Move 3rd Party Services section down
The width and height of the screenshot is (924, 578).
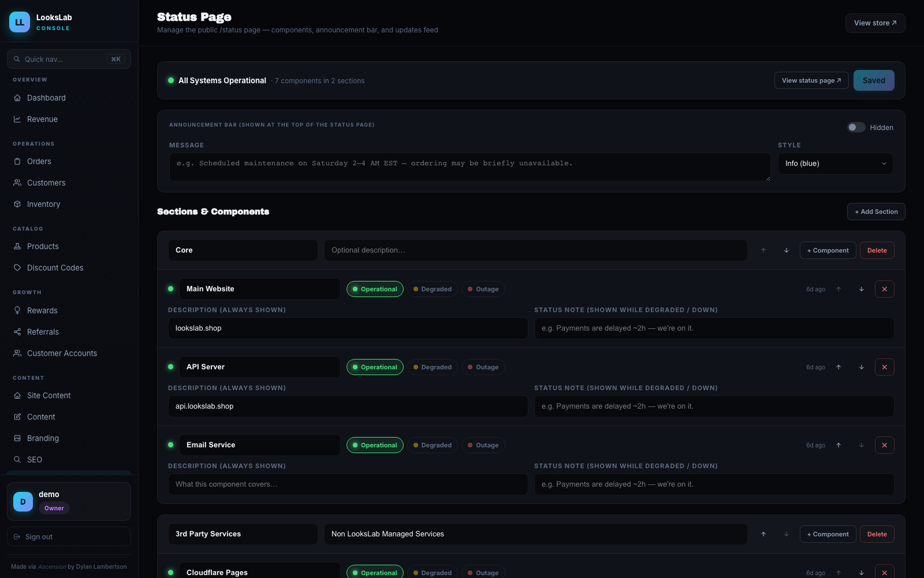(x=786, y=534)
